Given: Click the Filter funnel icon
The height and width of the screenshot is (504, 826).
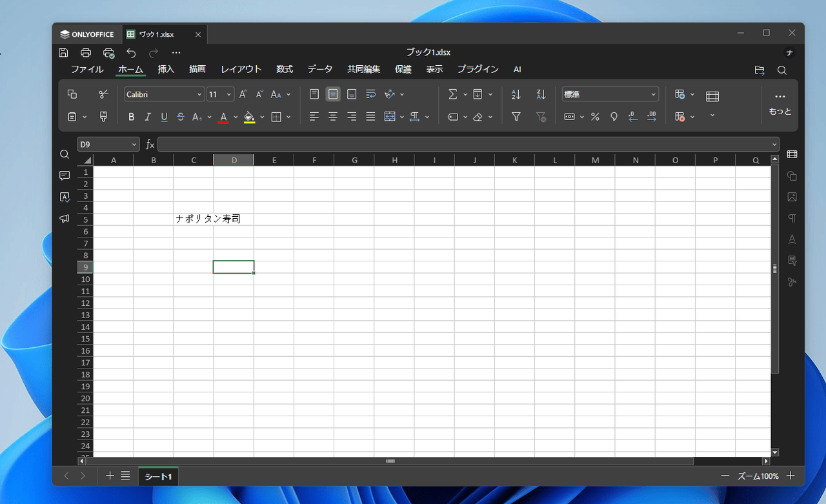Looking at the screenshot, I should tap(516, 117).
